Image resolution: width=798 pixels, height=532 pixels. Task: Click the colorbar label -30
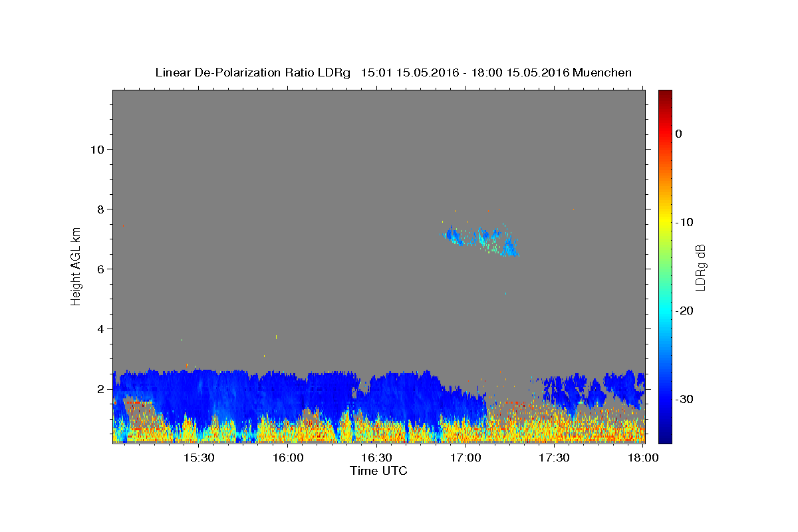coord(684,399)
